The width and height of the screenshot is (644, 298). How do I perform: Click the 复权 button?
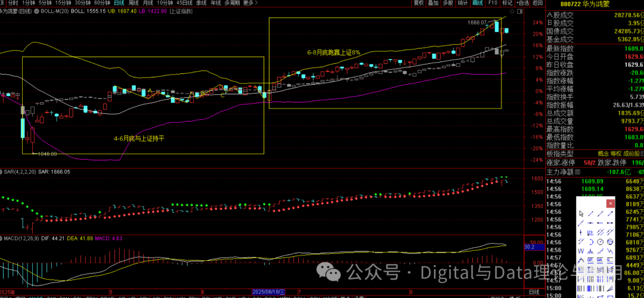pyautogui.click(x=419, y=3)
